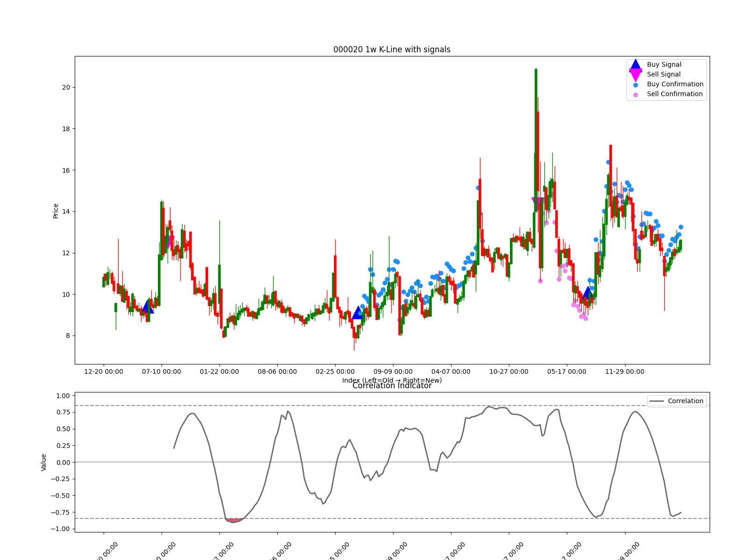Click the 'Sell Confirmation' legend label
Image resolution: width=747 pixels, height=560 pixels.
click(675, 94)
